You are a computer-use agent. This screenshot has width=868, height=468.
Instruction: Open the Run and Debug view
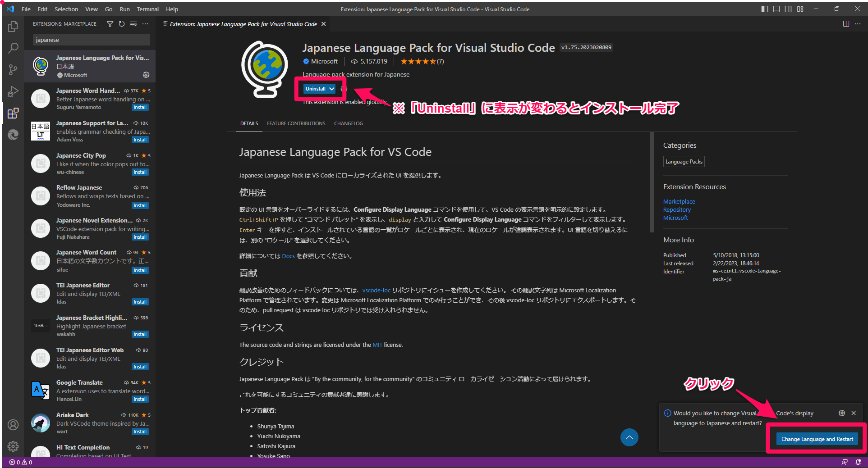[13, 91]
